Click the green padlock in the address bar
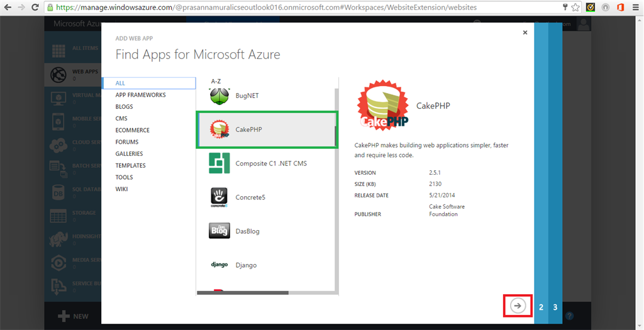 coord(50,7)
